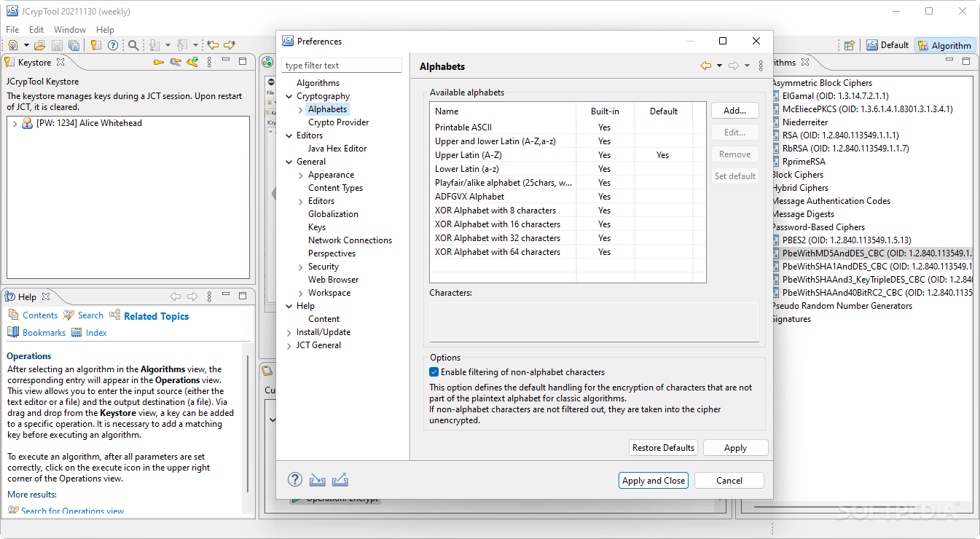Click the Open file folder icon
The width and height of the screenshot is (980, 539).
(x=39, y=45)
